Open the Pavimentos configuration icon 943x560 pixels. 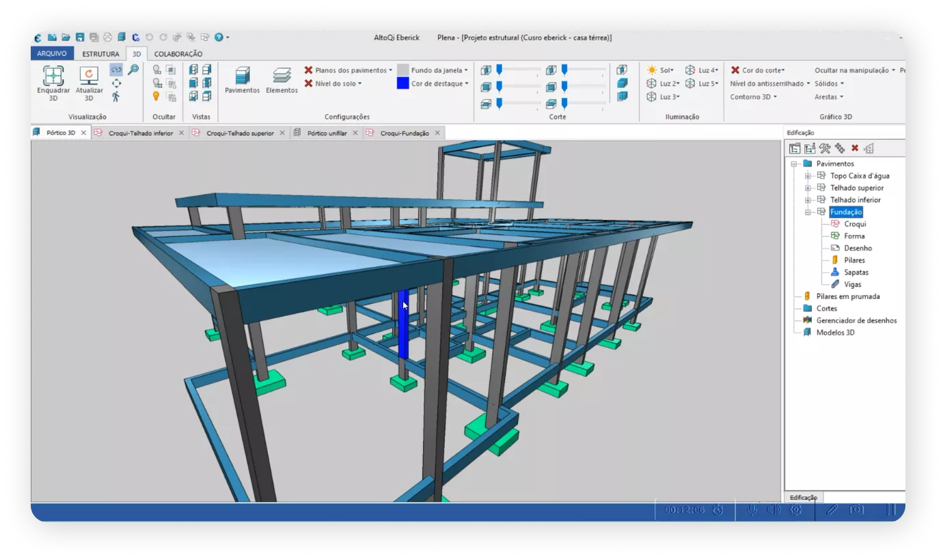tap(242, 76)
